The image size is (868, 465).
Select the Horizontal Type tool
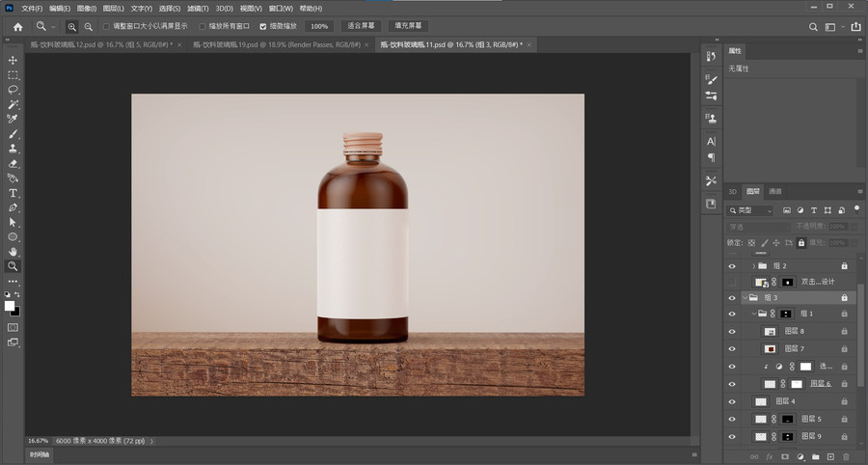click(13, 193)
